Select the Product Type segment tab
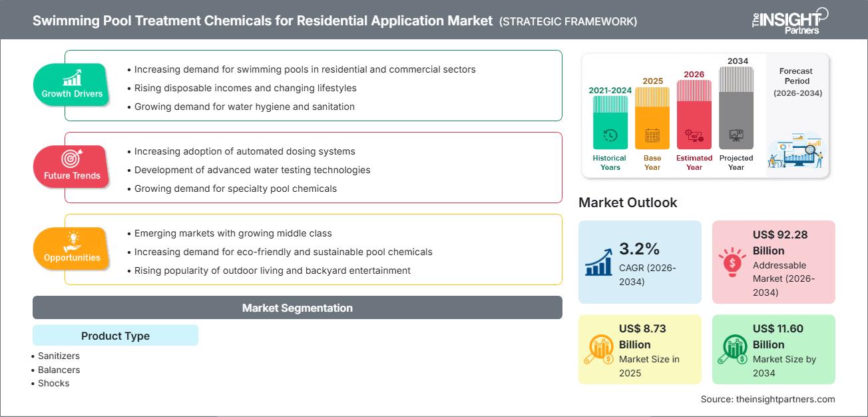 [x=115, y=336]
